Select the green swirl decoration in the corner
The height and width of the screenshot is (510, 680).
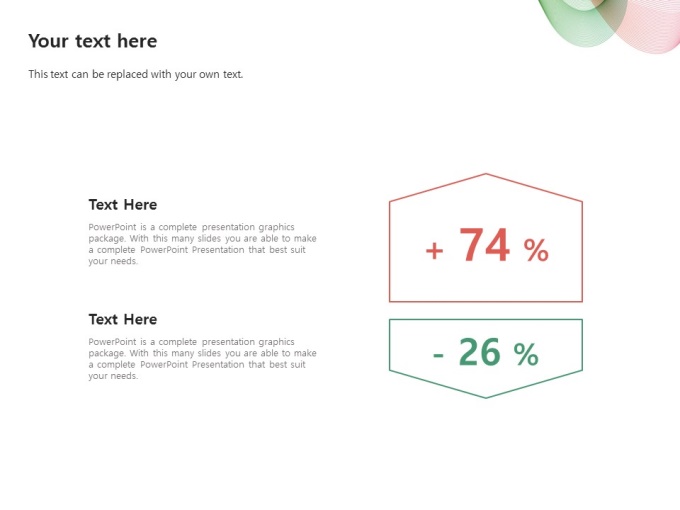pyautogui.click(x=577, y=22)
